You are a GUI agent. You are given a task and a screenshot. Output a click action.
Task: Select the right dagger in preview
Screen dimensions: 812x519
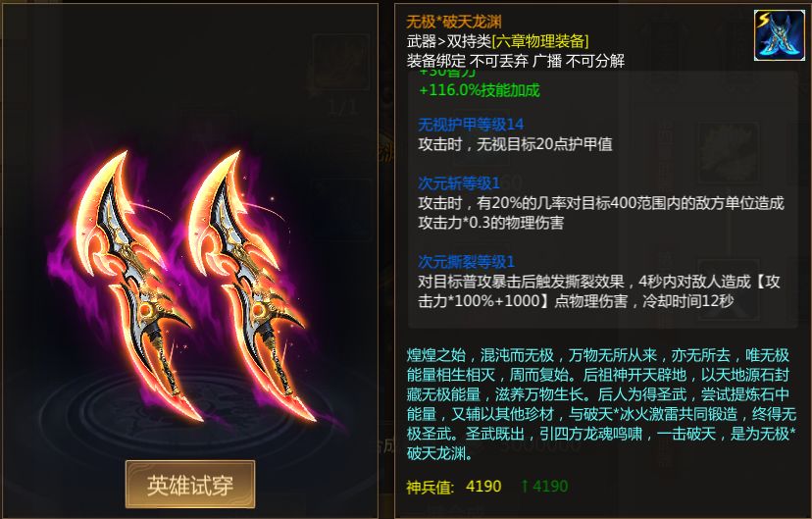click(x=248, y=285)
